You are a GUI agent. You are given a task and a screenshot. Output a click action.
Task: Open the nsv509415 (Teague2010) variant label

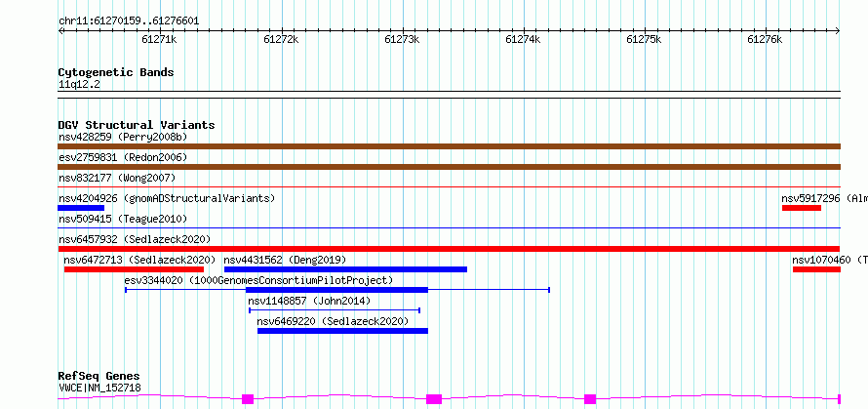point(123,219)
